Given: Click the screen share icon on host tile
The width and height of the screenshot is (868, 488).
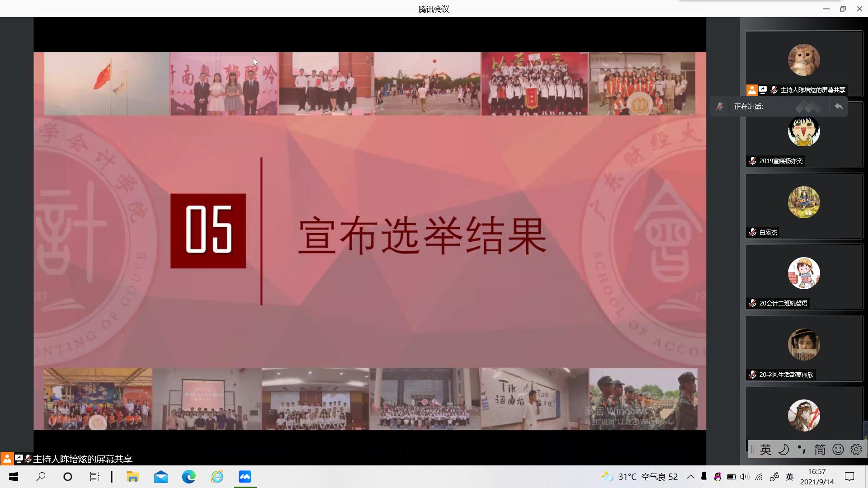Looking at the screenshot, I should pos(763,90).
